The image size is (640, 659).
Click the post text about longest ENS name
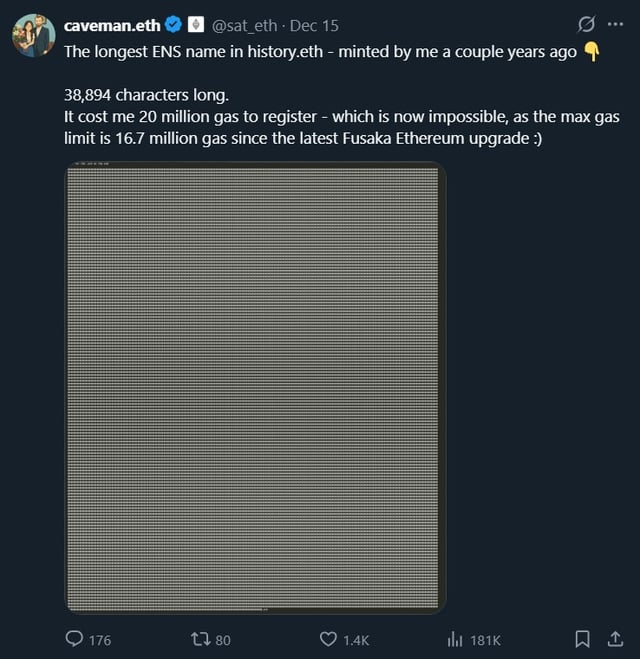click(320, 51)
